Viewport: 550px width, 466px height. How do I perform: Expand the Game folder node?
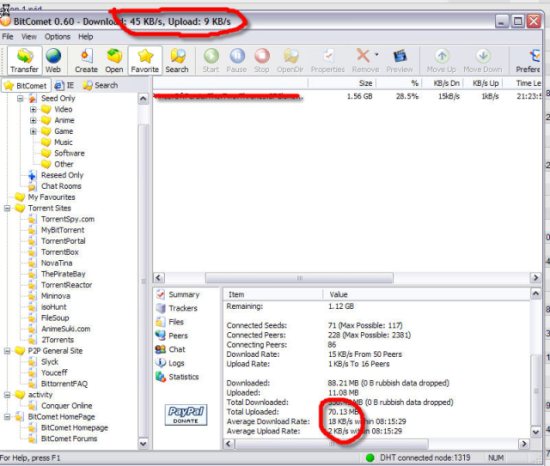click(33, 131)
